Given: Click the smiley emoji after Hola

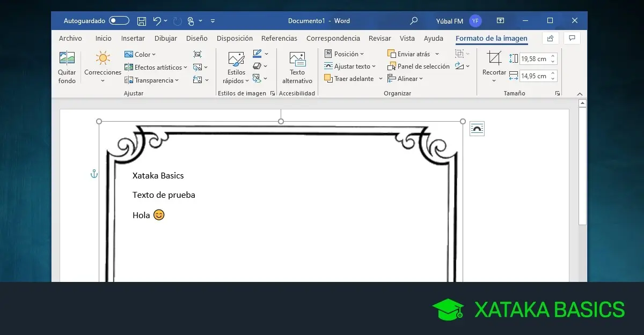Looking at the screenshot, I should [x=159, y=215].
